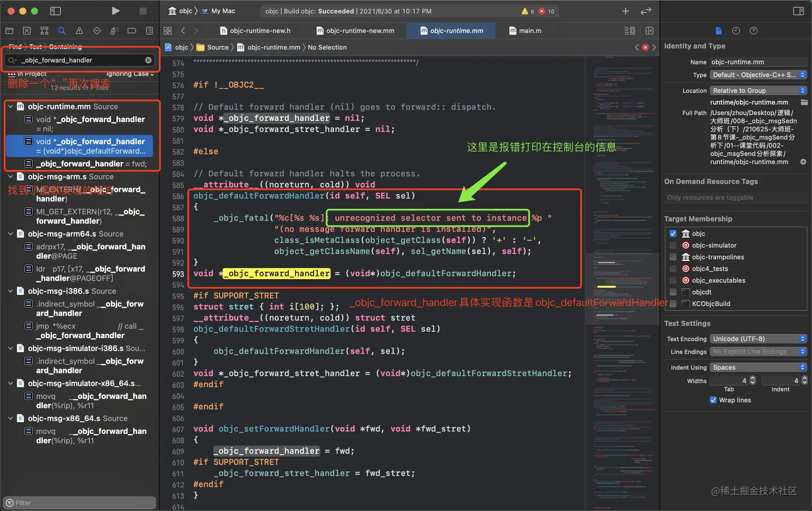Check objc_executables target membership
This screenshot has width=812, height=511.
click(673, 280)
